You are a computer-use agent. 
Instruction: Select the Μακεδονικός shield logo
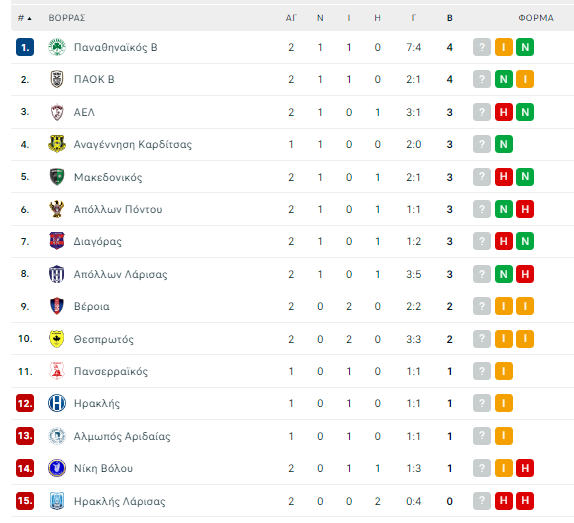click(x=57, y=177)
